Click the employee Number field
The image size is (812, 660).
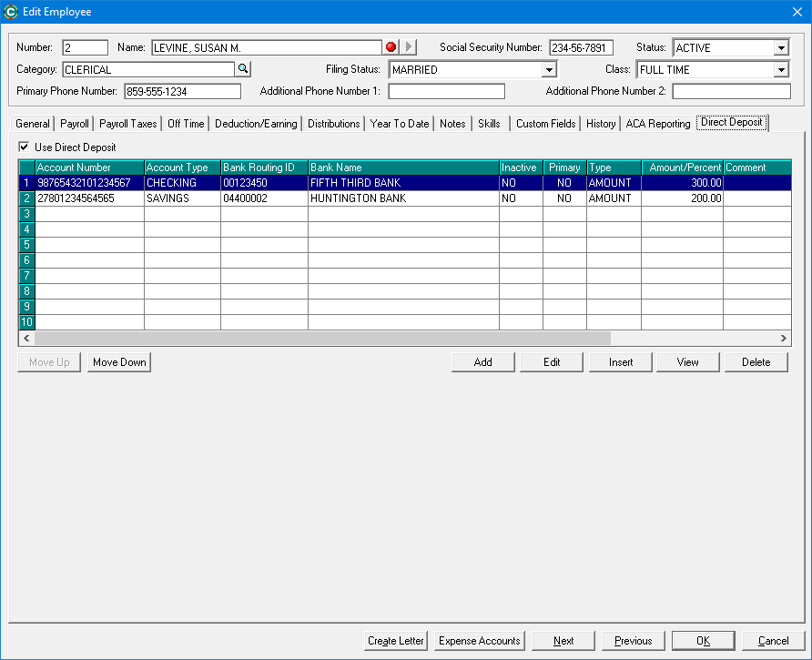(x=85, y=47)
